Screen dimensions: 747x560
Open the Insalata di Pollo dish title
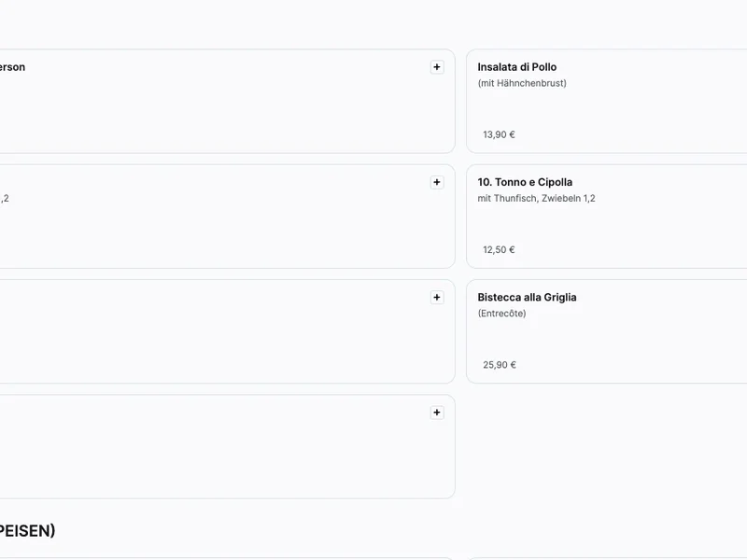coord(516,67)
